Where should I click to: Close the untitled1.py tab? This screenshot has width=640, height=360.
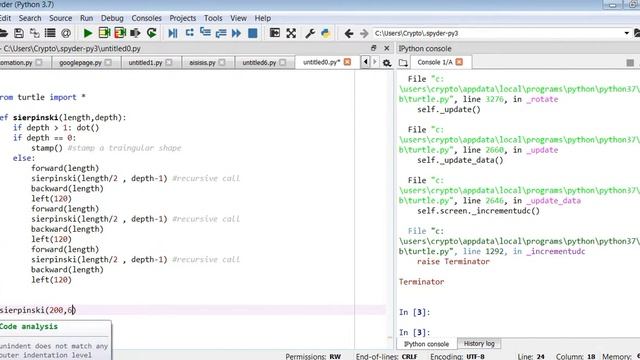coord(169,62)
